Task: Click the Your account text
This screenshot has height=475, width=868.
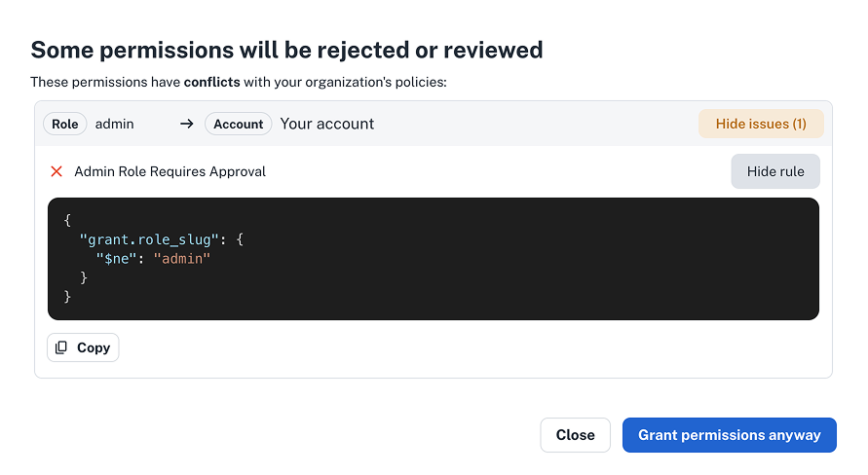Action: (327, 124)
